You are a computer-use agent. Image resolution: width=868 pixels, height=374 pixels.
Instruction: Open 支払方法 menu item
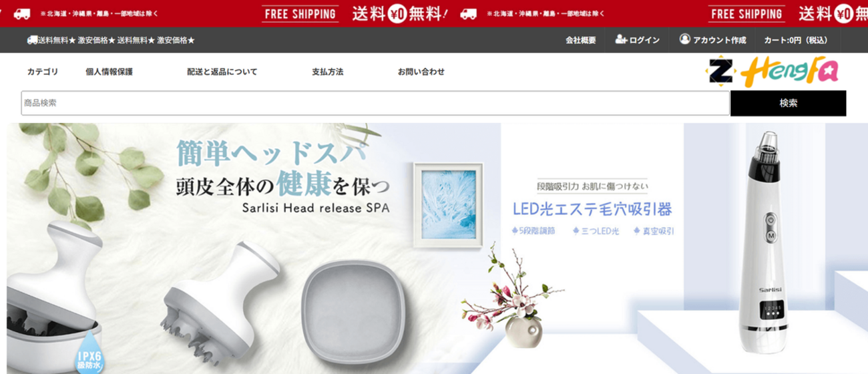pos(327,71)
